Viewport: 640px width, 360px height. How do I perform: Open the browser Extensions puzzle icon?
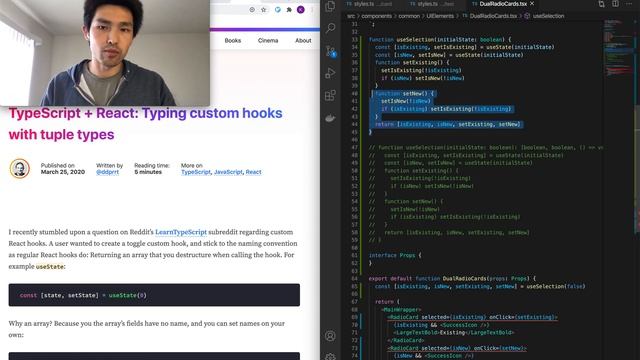click(289, 9)
